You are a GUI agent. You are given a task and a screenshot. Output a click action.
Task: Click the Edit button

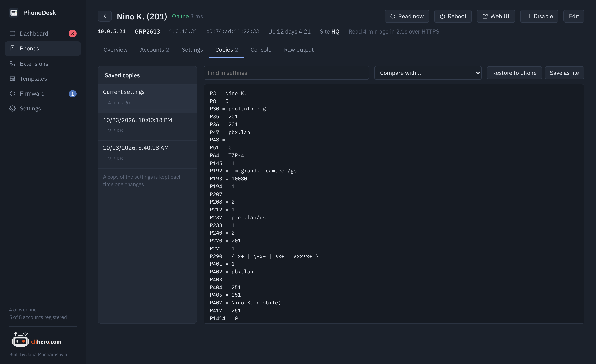tap(573, 16)
